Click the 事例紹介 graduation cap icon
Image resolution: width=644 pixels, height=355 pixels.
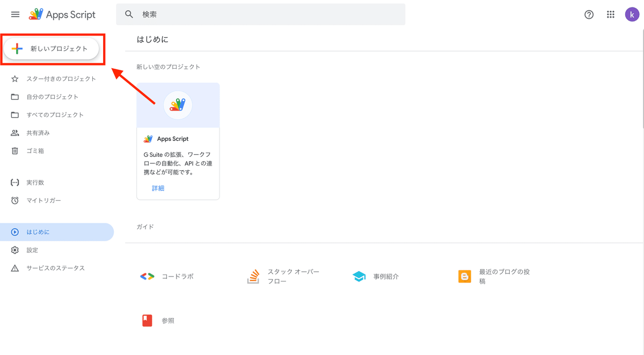359,277
